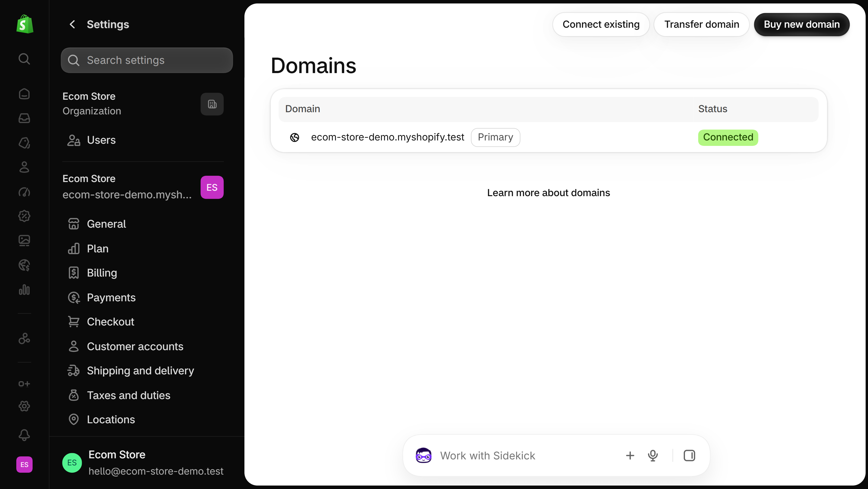This screenshot has height=489, width=868.
Task: Open Learn more about domains link
Action: tap(548, 193)
